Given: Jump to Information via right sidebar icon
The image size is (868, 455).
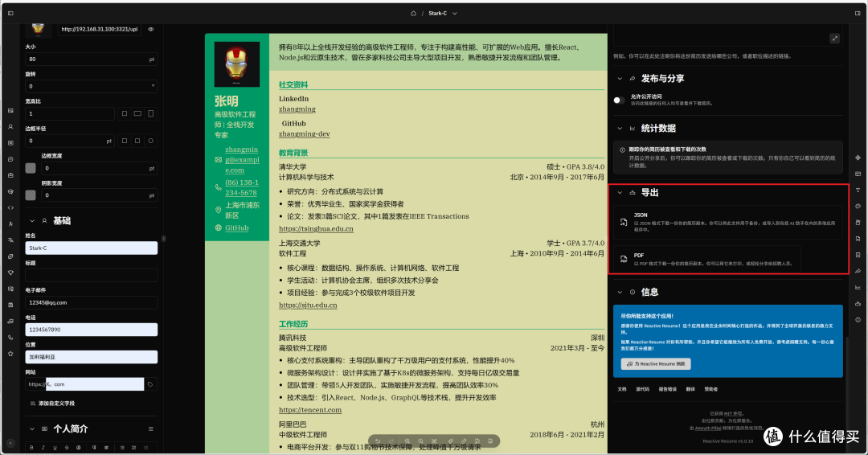Looking at the screenshot, I should (x=858, y=320).
